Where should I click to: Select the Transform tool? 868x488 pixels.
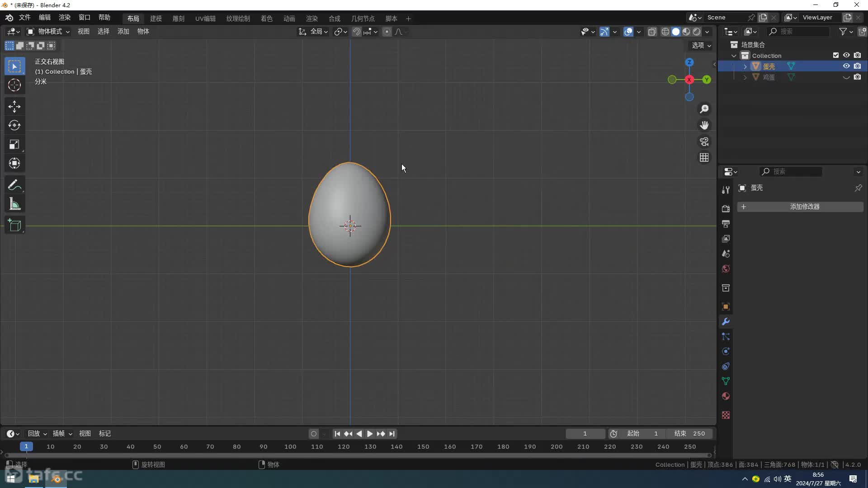(14, 163)
